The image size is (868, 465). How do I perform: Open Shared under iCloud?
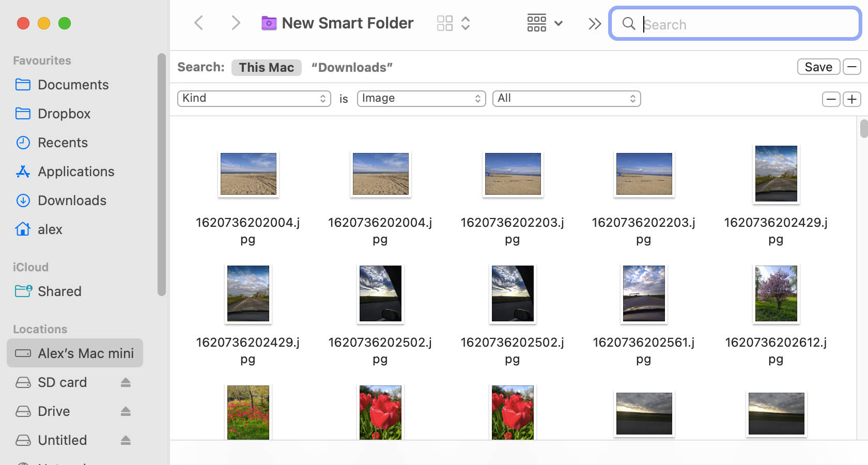(59, 291)
